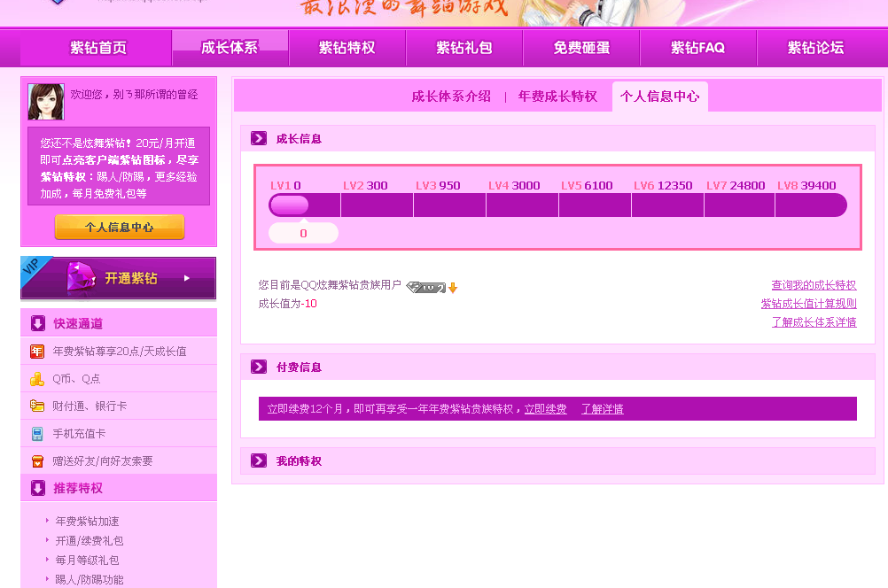Click the LV2 diamond level badge

pos(426,288)
